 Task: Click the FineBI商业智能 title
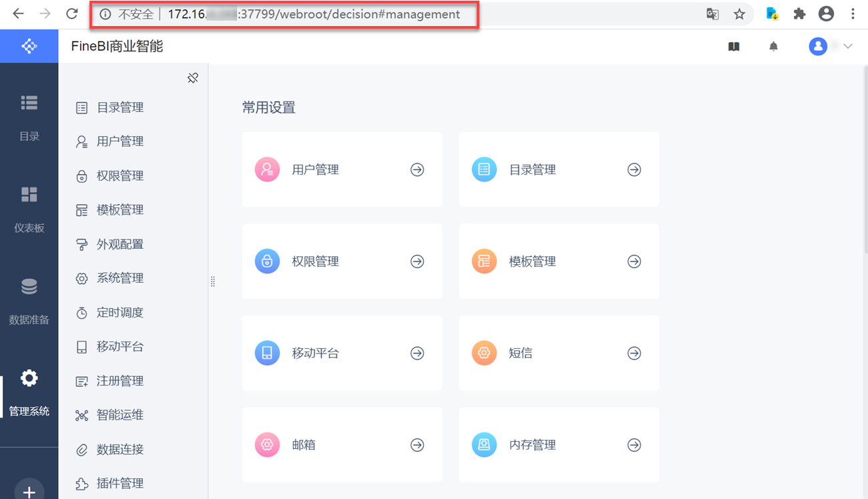click(x=118, y=46)
